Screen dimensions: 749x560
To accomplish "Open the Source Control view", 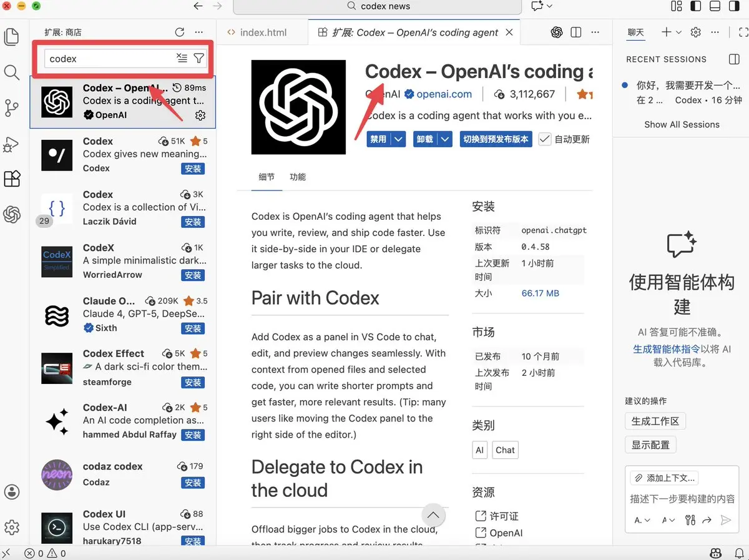I will coord(12,108).
